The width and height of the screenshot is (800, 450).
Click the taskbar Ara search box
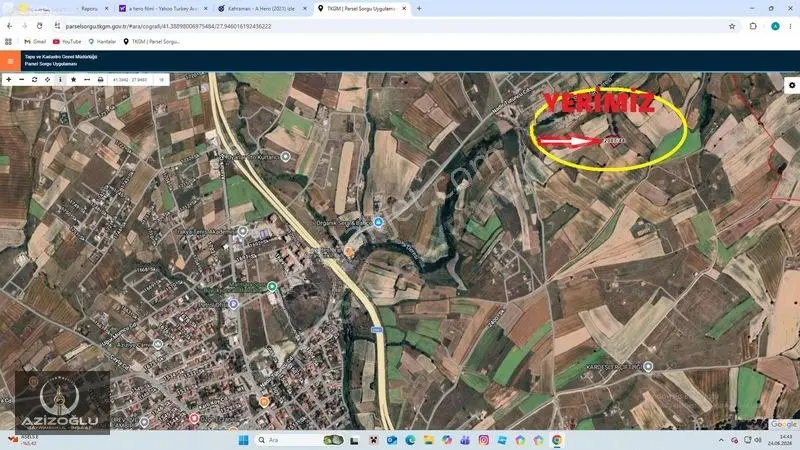pos(299,440)
